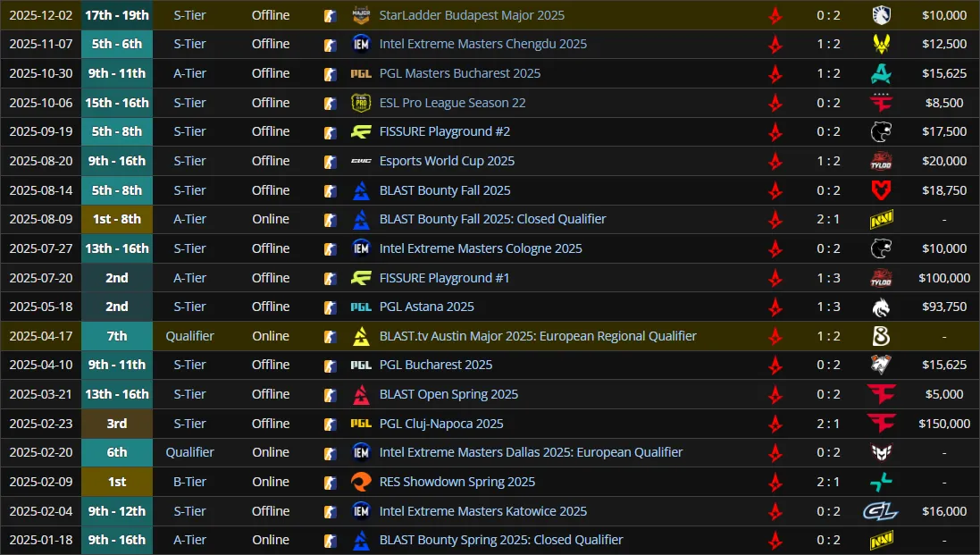The width and height of the screenshot is (980, 555).
Task: Click the Team Spirit logo in PGL Astana 2025 row
Action: point(881,307)
